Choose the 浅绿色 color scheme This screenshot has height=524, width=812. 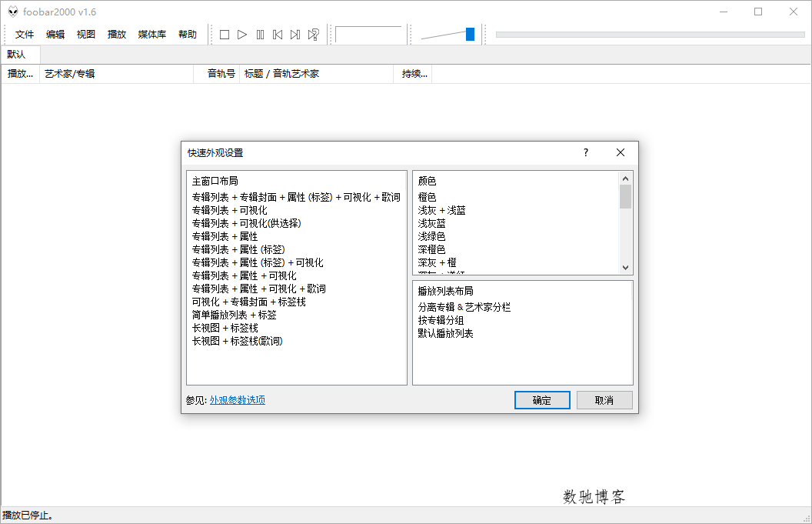431,236
